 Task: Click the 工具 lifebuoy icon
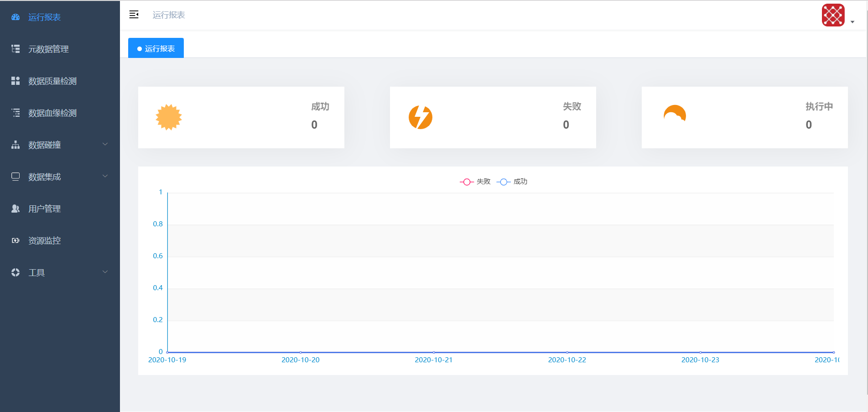coord(16,272)
